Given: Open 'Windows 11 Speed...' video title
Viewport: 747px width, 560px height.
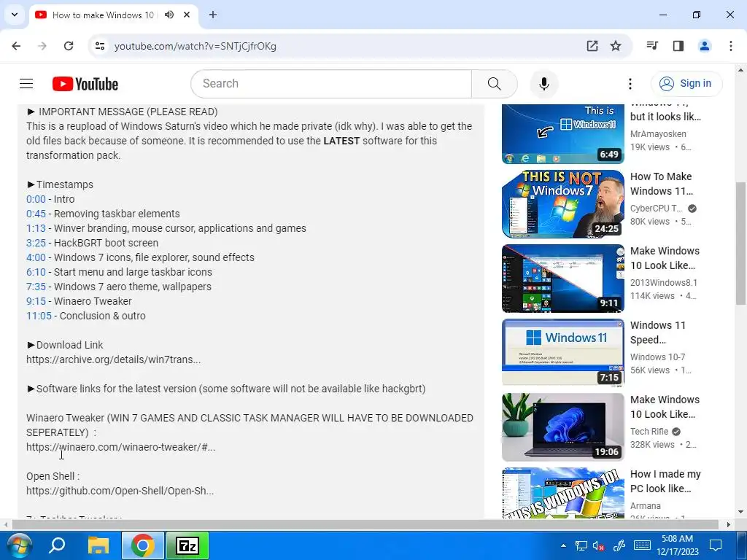Looking at the screenshot, I should pyautogui.click(x=658, y=332).
